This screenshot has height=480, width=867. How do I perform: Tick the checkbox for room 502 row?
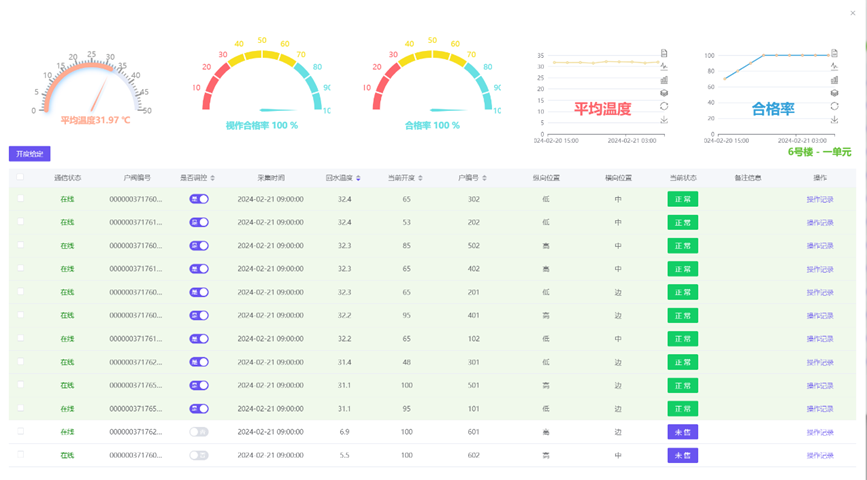[20, 244]
